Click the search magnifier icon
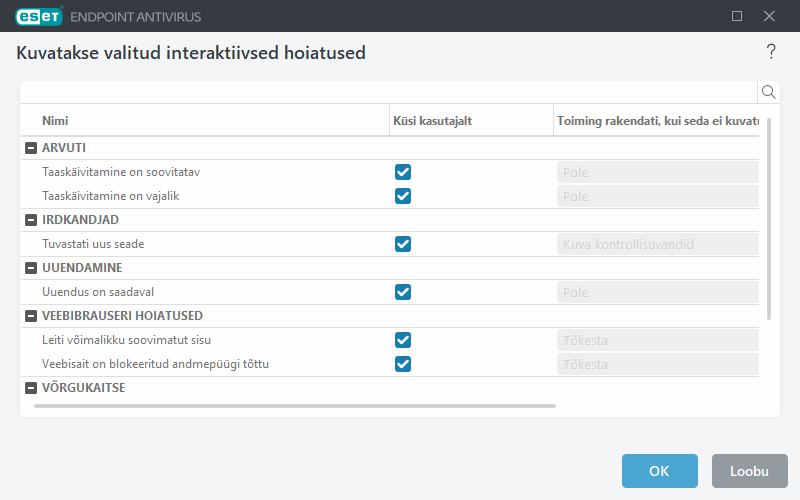The height and width of the screenshot is (500, 800). (x=769, y=92)
